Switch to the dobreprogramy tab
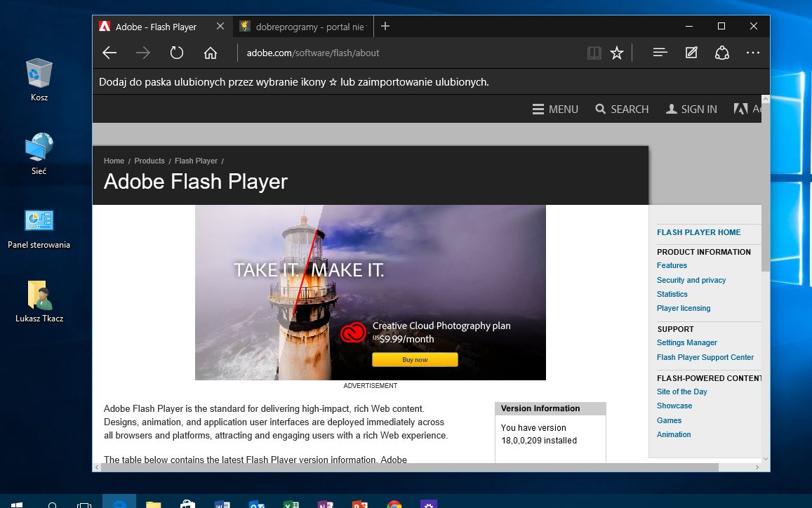The height and width of the screenshot is (508, 812). coord(303,27)
